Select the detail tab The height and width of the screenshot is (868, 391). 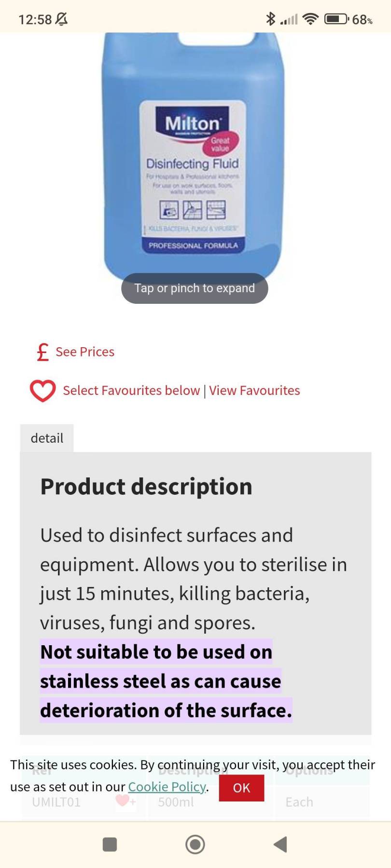click(x=47, y=438)
